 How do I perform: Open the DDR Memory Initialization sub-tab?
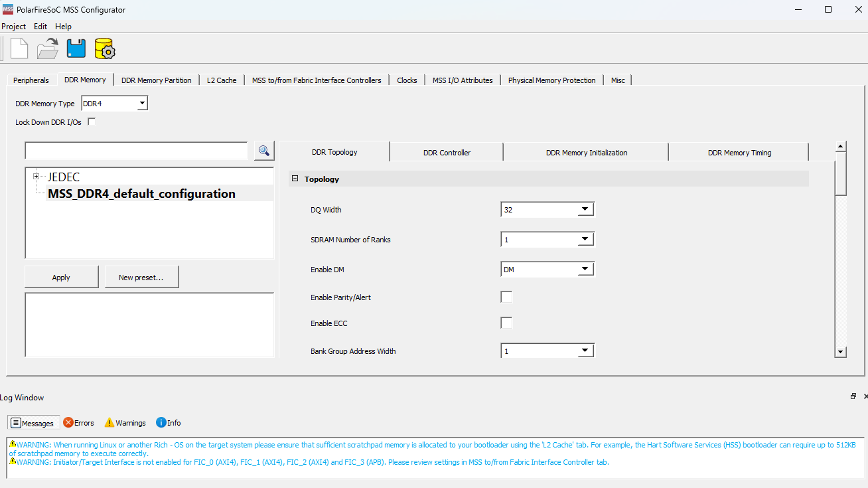coord(587,153)
